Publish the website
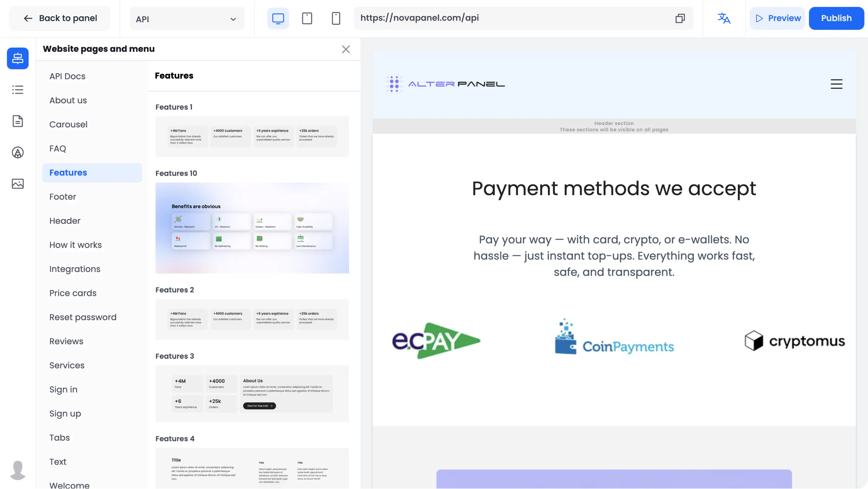The image size is (868, 489). tap(836, 18)
